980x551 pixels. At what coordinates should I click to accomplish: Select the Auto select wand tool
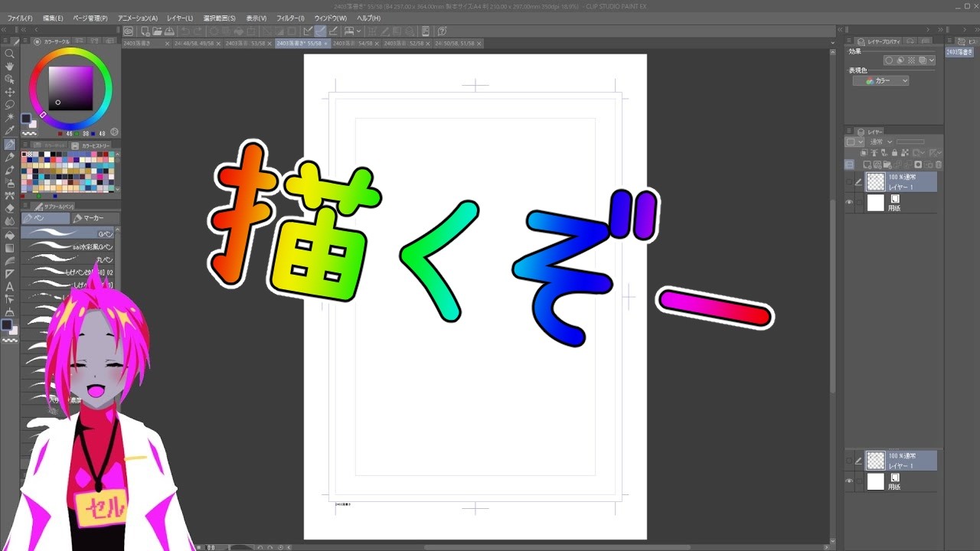pos(10,118)
